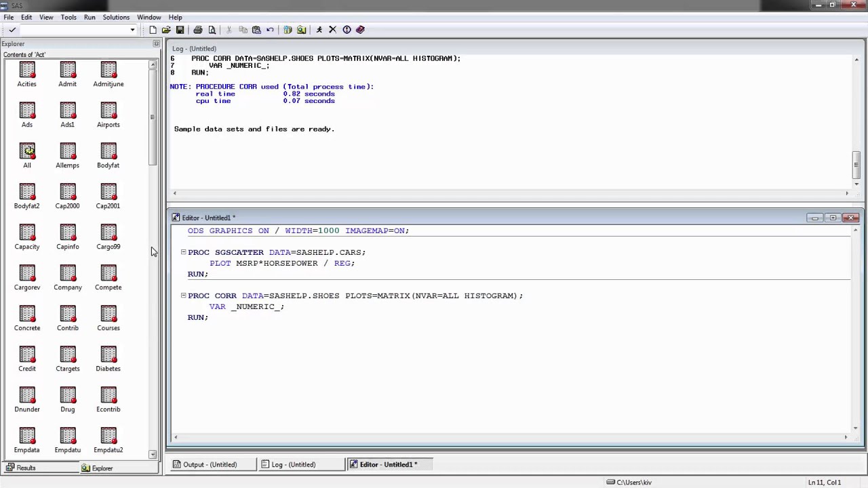
Task: Click the ODS GRAPHICS ON line
Action: [298, 230]
